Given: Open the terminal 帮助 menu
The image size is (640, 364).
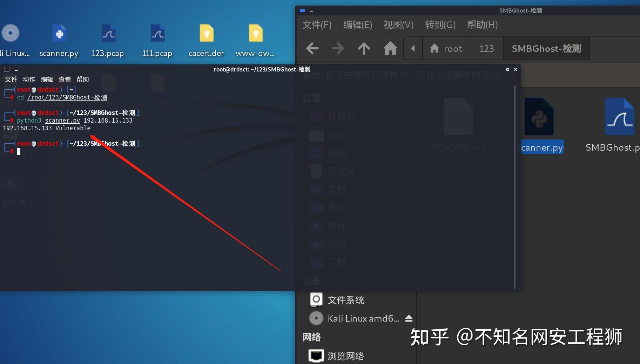Looking at the screenshot, I should point(83,80).
